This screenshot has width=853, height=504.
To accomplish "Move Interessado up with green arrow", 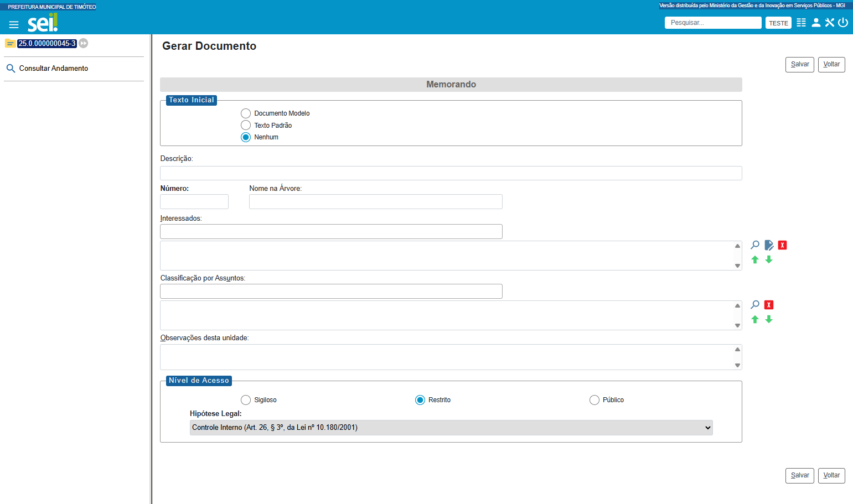I will tap(755, 259).
